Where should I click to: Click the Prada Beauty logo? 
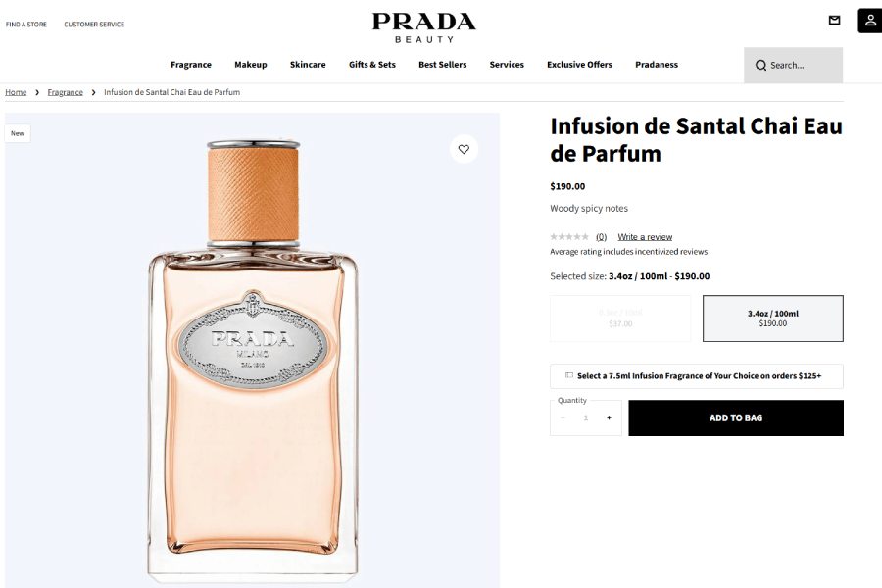coord(424,27)
